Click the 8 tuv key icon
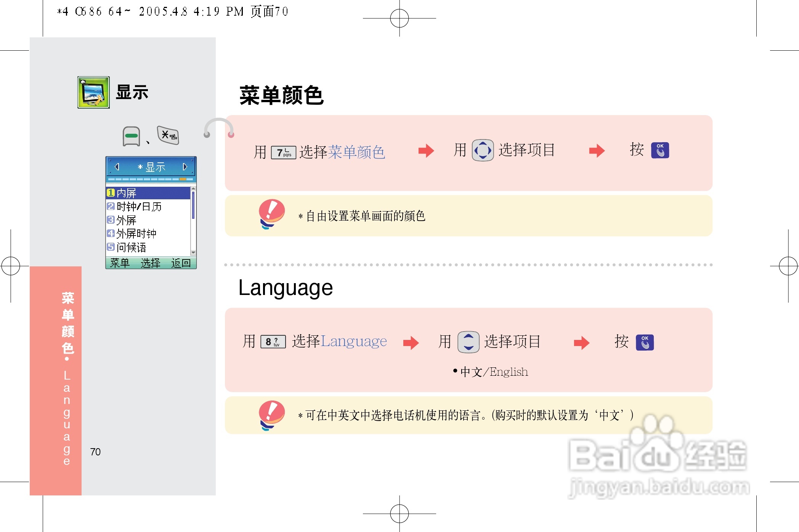The width and height of the screenshot is (799, 532). click(x=273, y=341)
